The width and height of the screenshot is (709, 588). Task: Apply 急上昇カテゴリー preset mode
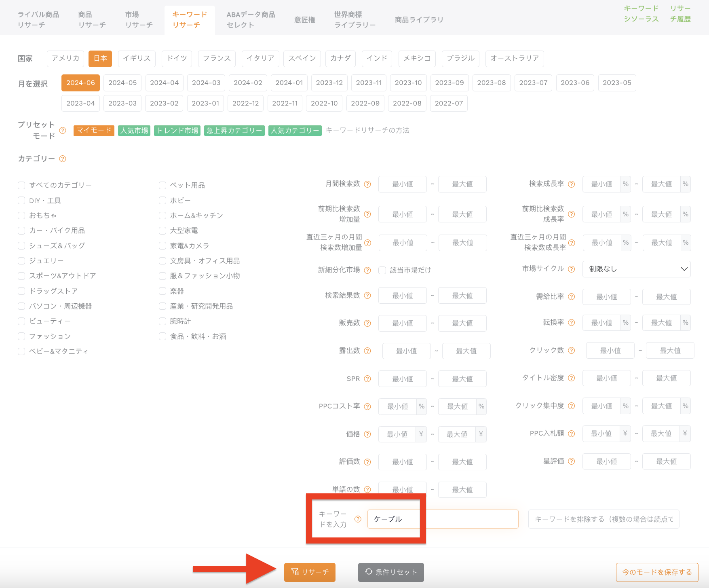click(x=234, y=131)
